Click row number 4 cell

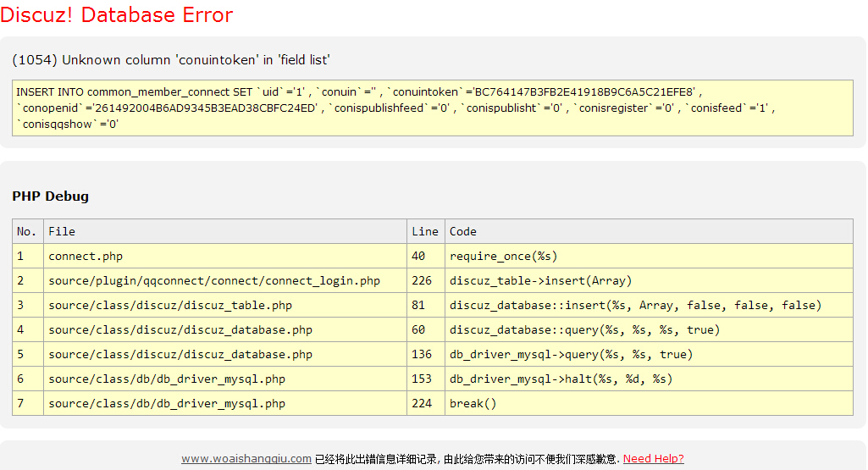(x=28, y=329)
